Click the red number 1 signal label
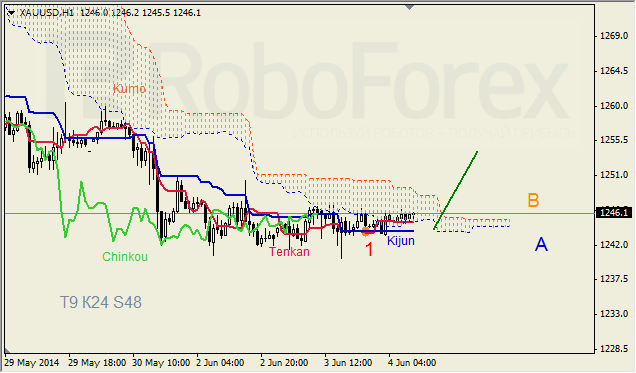This screenshot has height=373, width=636. click(x=369, y=250)
